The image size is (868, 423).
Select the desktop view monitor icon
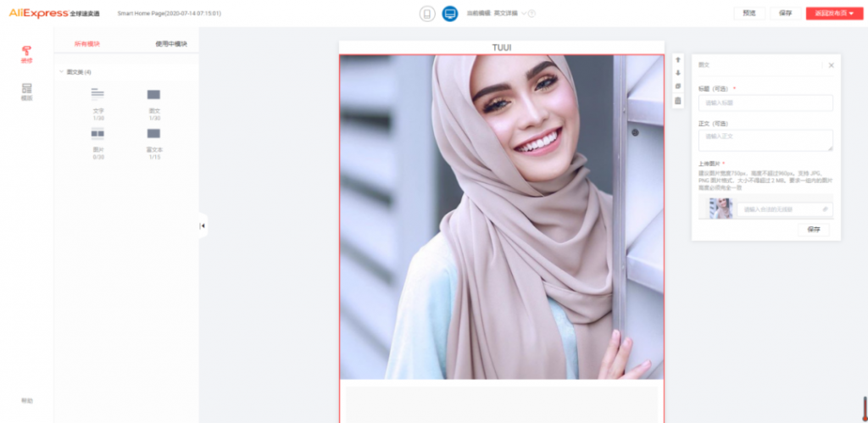click(x=449, y=14)
